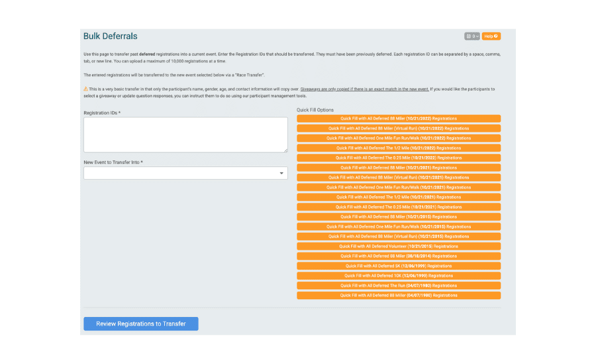Click the Bulk Deferrals heading
The height and width of the screenshot is (364, 596).
pyautogui.click(x=110, y=36)
